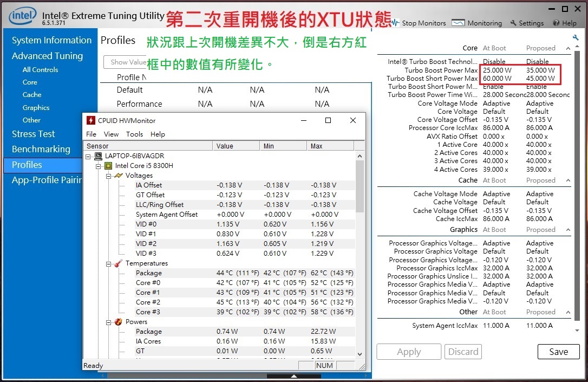Select the LAPTOP-6IBVAGDR computer icon

tap(97, 156)
